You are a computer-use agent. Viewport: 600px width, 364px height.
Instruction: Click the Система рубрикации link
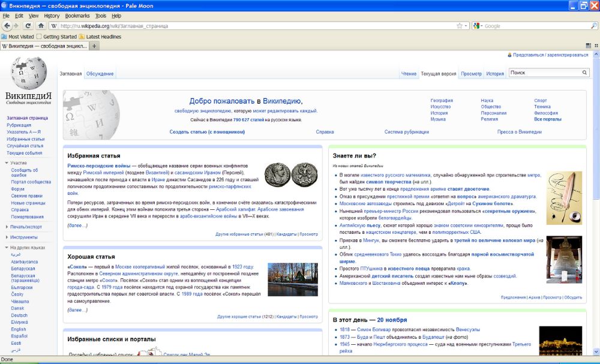point(406,132)
